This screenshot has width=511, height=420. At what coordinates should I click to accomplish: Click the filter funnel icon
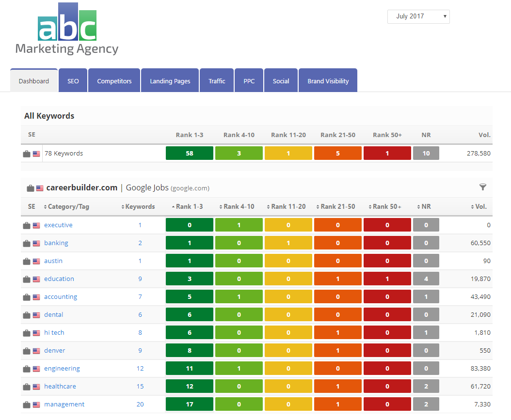tap(482, 187)
